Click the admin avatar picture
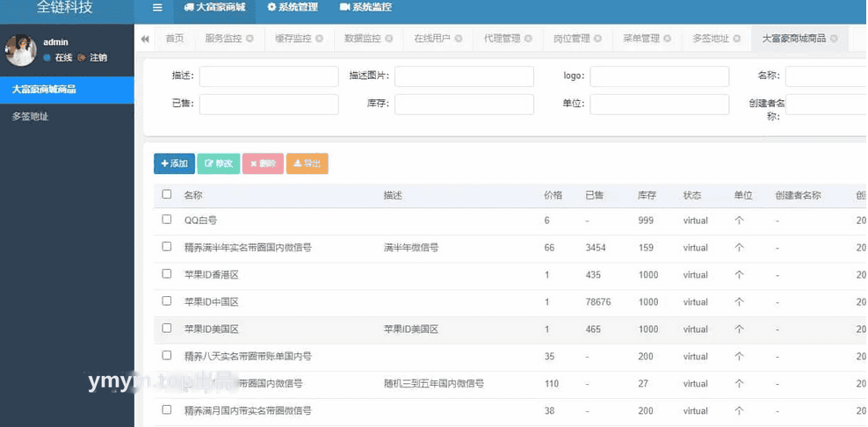The height and width of the screenshot is (427, 868). click(21, 50)
